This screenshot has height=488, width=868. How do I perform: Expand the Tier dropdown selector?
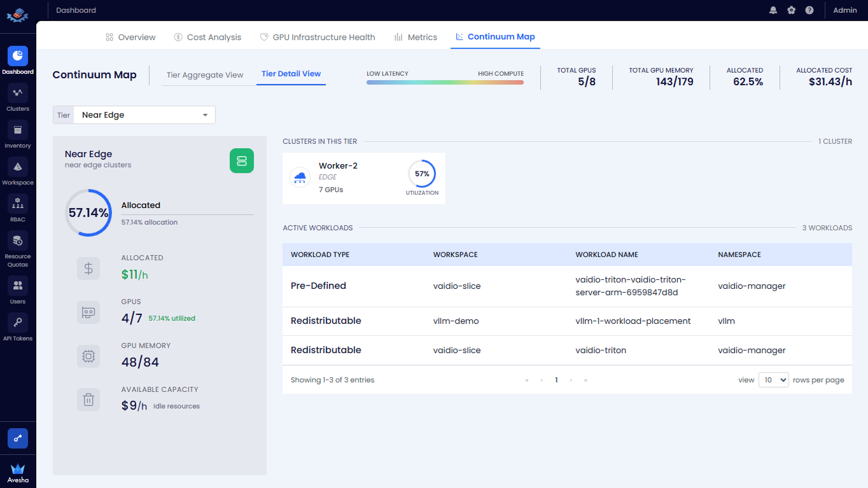[x=144, y=115]
